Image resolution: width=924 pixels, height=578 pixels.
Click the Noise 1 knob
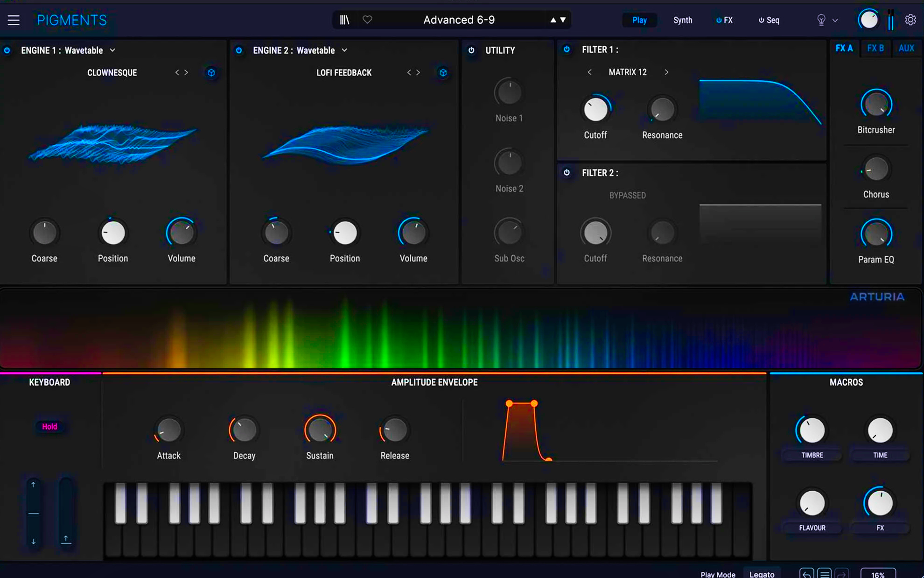(x=509, y=92)
